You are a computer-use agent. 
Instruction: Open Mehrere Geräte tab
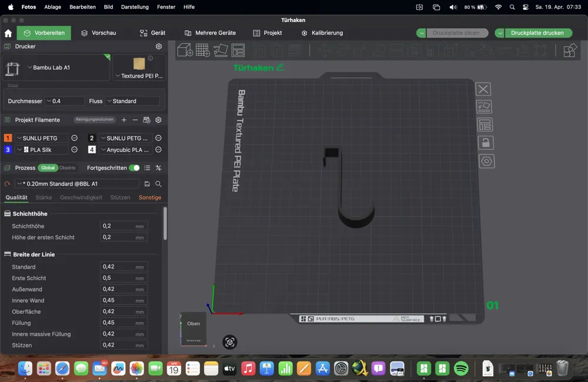coord(211,33)
